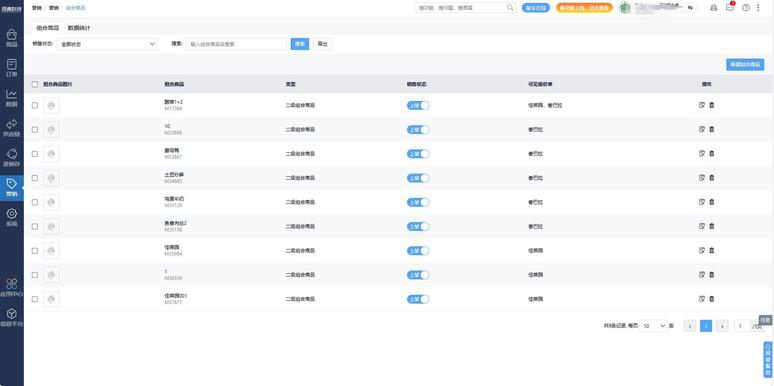The image size is (774, 386).
Task: Click the blue 新手引导 pill button
Action: tap(536, 8)
